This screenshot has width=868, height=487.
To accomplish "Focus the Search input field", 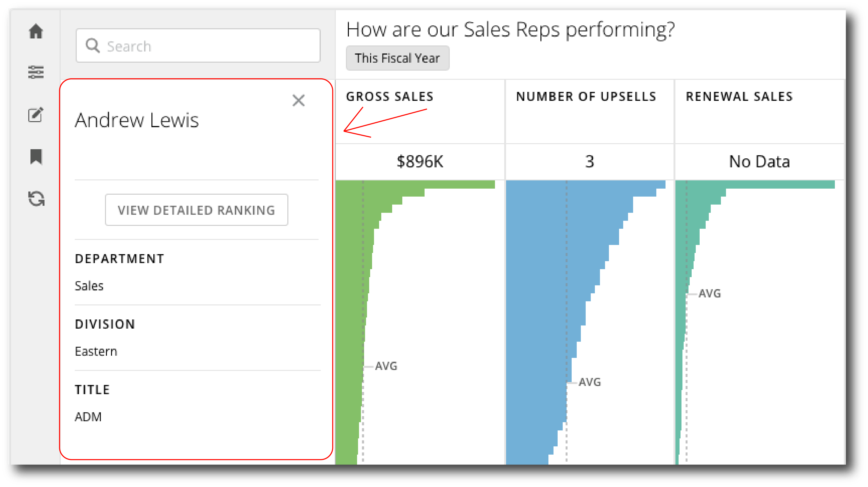I will pyautogui.click(x=198, y=45).
